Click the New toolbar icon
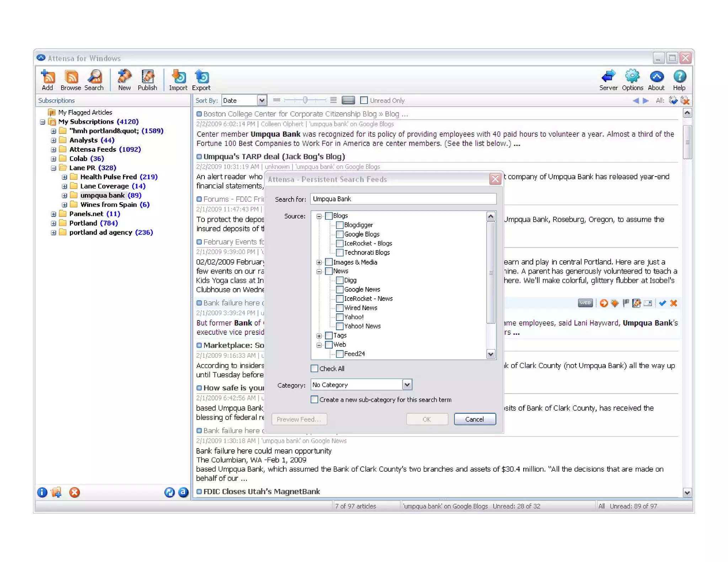This screenshot has width=728, height=562. (124, 80)
